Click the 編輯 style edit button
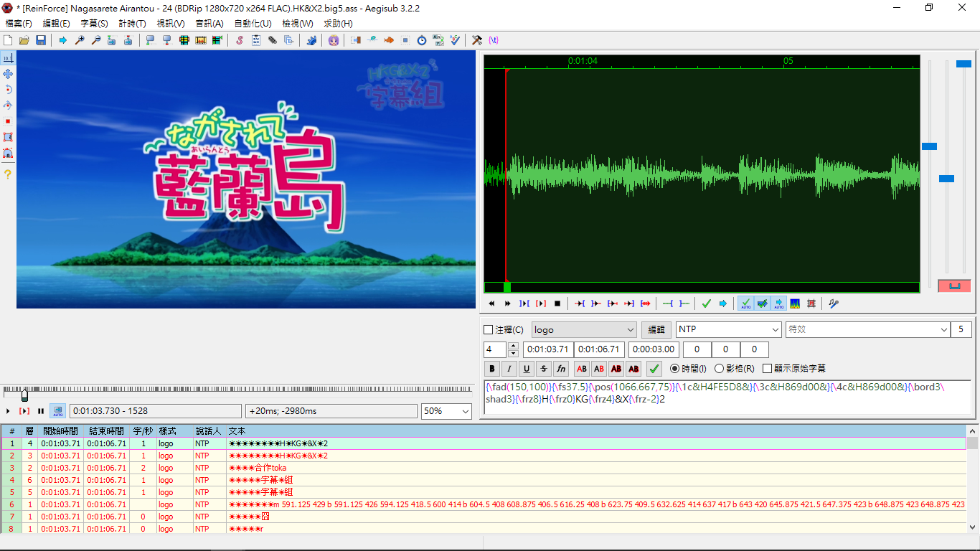This screenshot has width=980, height=551. tap(656, 330)
